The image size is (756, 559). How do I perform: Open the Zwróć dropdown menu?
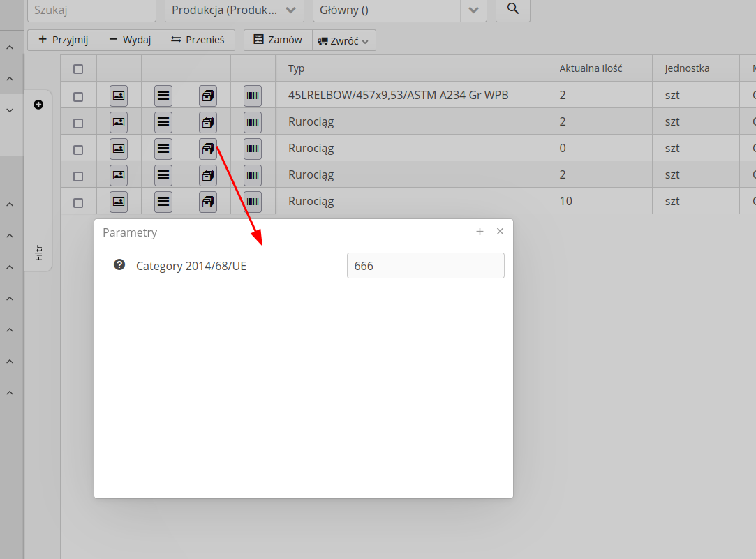pos(344,40)
